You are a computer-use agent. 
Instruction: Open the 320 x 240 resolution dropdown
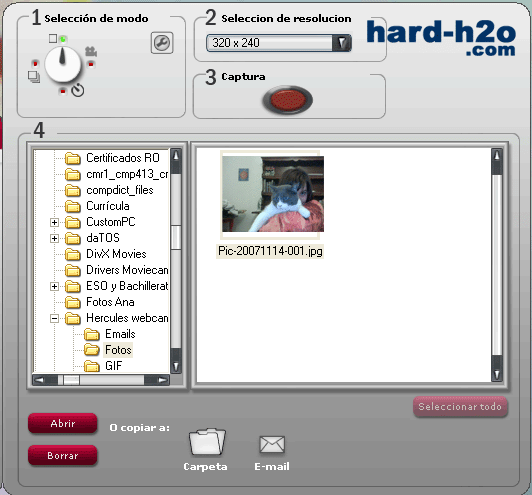279,43
